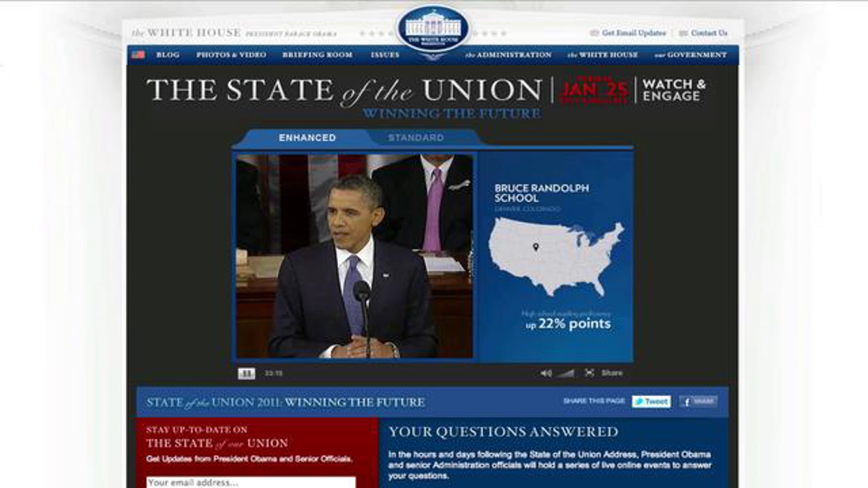Mute the video with the speaker icon
The height and width of the screenshot is (488, 868).
pyautogui.click(x=546, y=373)
